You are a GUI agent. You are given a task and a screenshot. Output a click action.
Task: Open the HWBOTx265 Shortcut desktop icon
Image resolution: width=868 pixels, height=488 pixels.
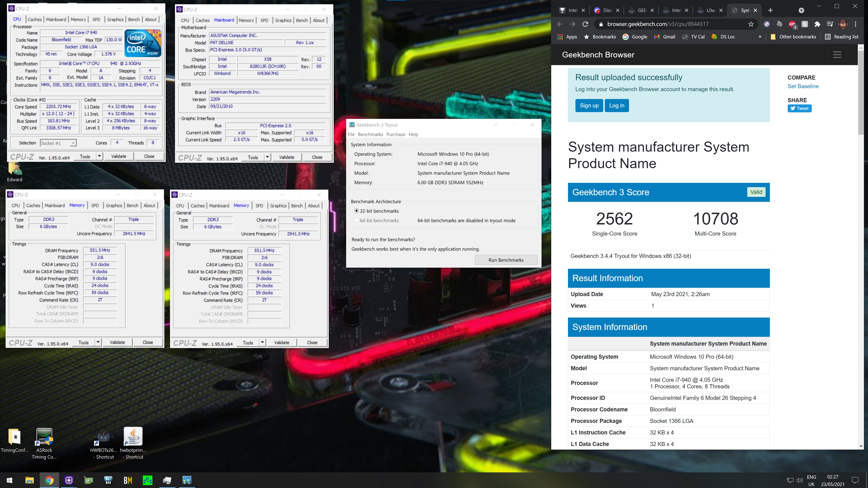click(104, 443)
